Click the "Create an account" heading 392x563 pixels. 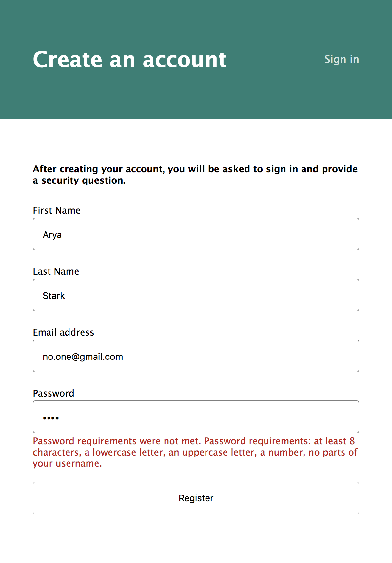[129, 60]
